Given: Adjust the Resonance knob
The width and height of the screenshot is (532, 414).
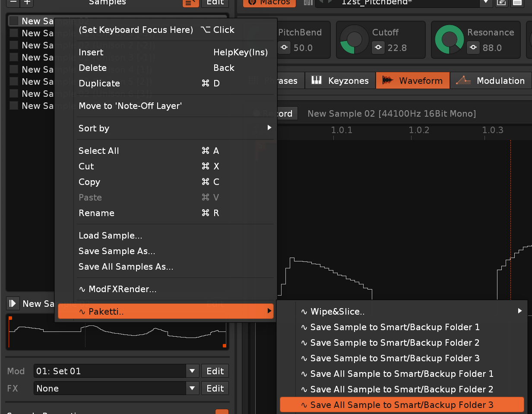Looking at the screenshot, I should [449, 40].
